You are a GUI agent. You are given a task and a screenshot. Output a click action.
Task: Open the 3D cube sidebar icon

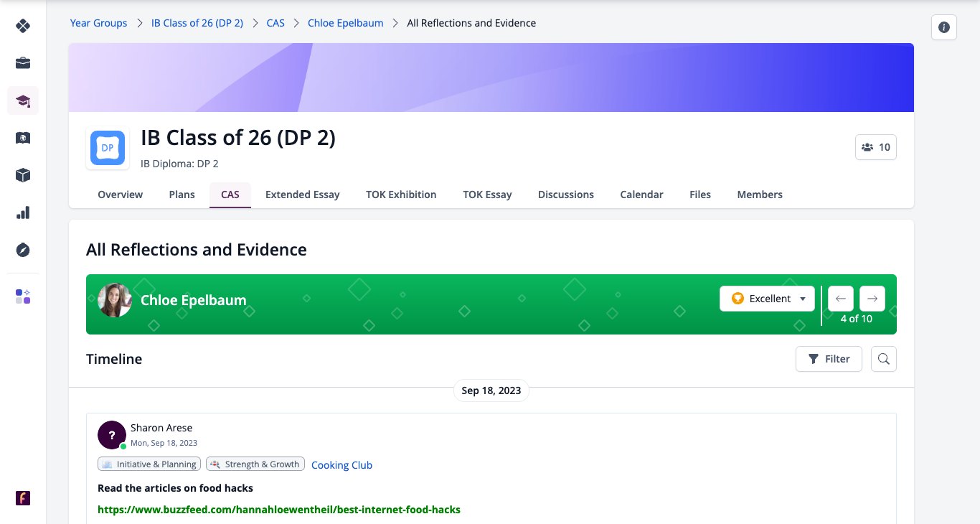(x=23, y=175)
